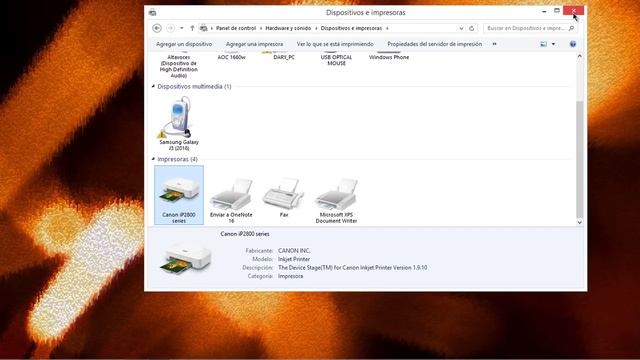Screen dimensions: 640x360
Task: Expand arrow after Panel de control breadcrumb
Action: [x=260, y=28]
